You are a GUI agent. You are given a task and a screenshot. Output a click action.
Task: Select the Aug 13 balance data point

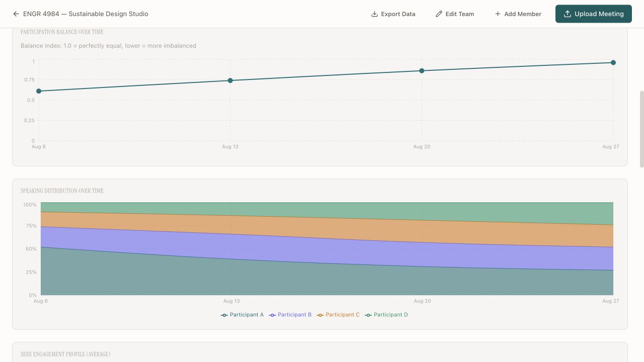point(230,80)
